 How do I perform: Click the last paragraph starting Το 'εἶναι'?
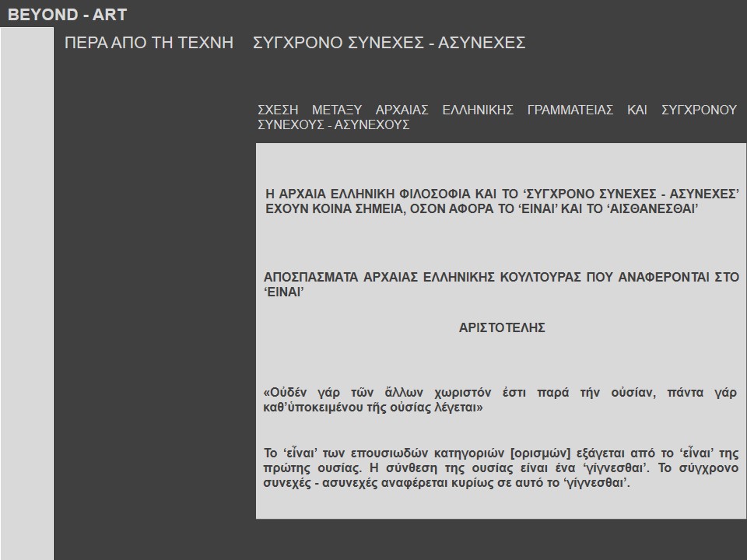click(502, 465)
